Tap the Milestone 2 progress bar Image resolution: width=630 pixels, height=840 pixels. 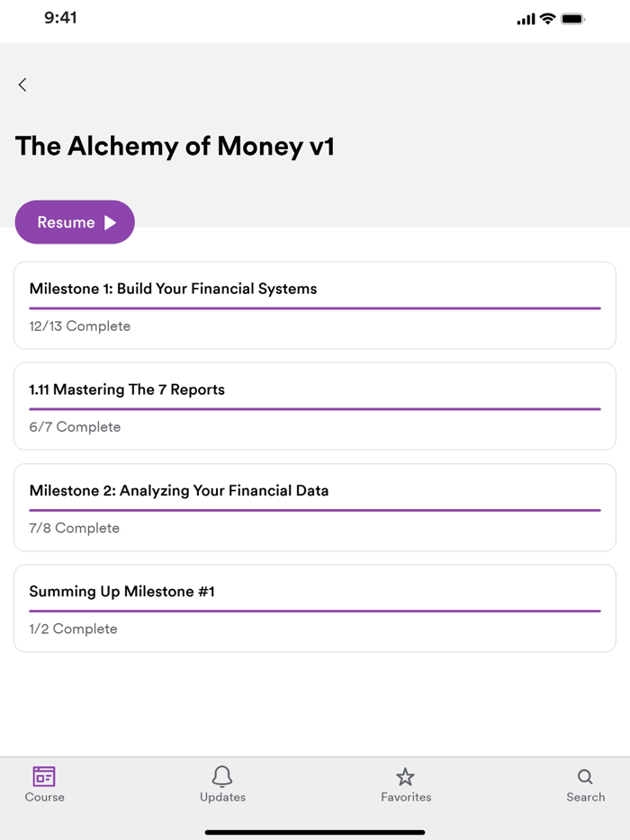point(315,510)
